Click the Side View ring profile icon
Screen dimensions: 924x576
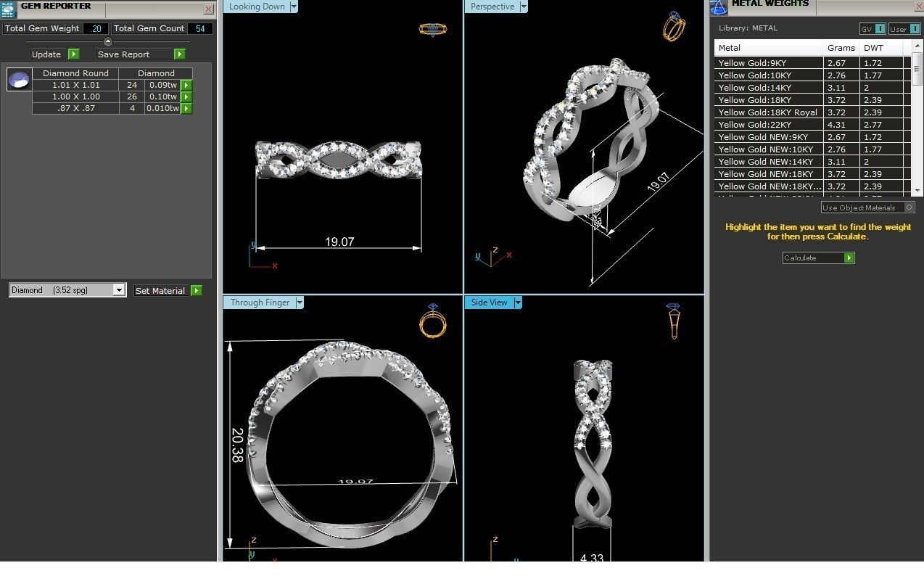pyautogui.click(x=674, y=321)
